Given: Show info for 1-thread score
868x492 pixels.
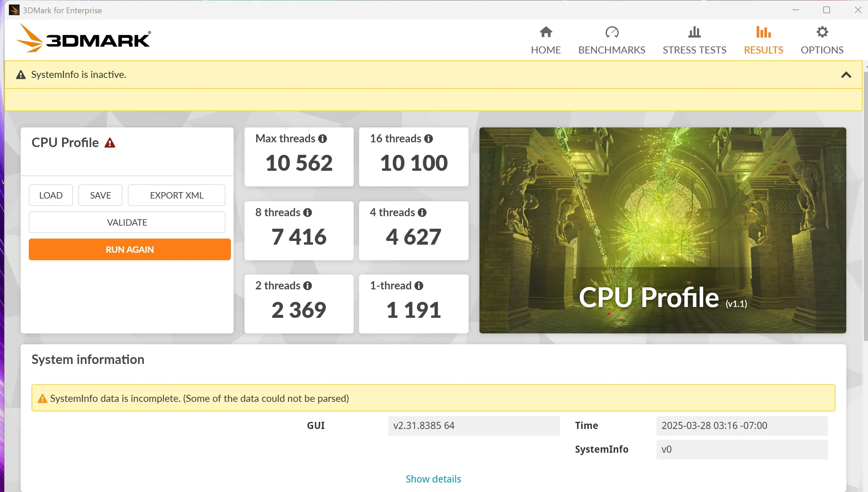Looking at the screenshot, I should click(x=419, y=286).
